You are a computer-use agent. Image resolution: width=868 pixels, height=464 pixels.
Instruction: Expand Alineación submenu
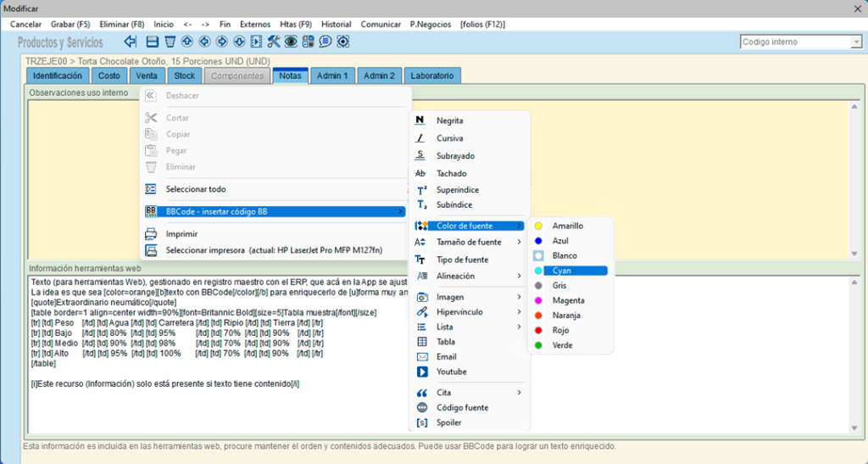[x=469, y=277]
